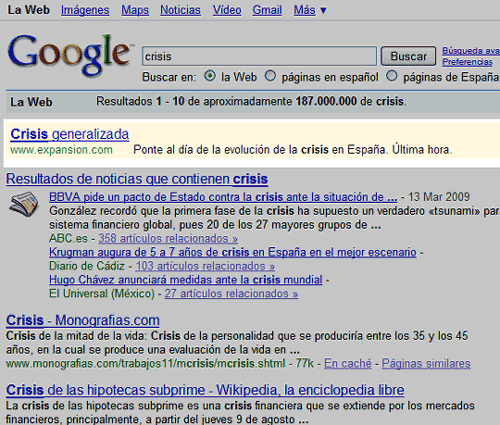Select 'páginas en español' radio button
The image size is (500, 425).
(270, 76)
